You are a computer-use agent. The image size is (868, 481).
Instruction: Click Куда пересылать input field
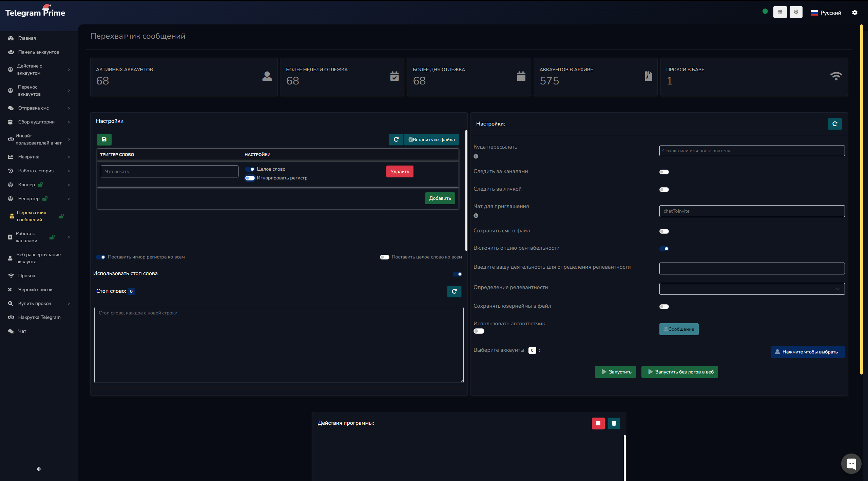point(752,151)
